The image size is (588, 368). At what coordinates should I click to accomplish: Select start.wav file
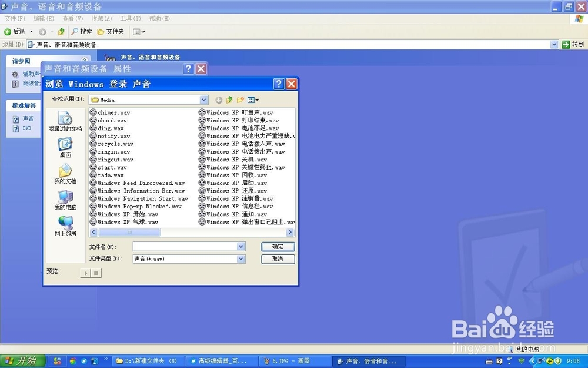click(x=108, y=167)
